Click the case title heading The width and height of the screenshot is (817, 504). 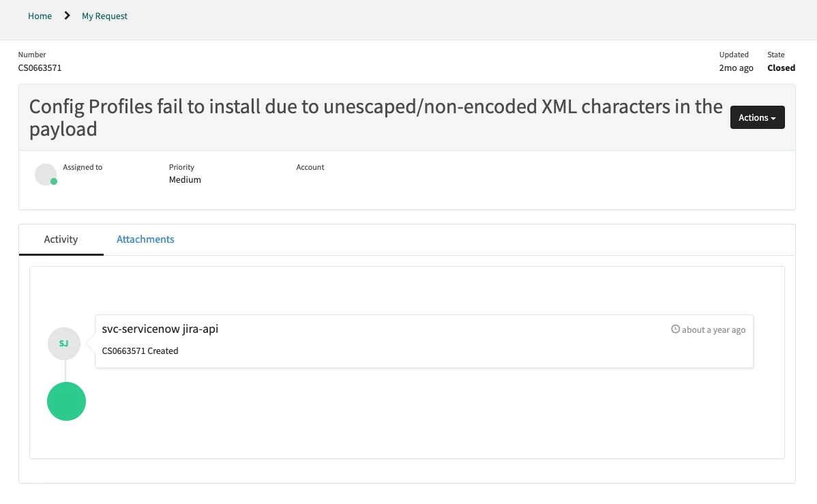(376, 117)
